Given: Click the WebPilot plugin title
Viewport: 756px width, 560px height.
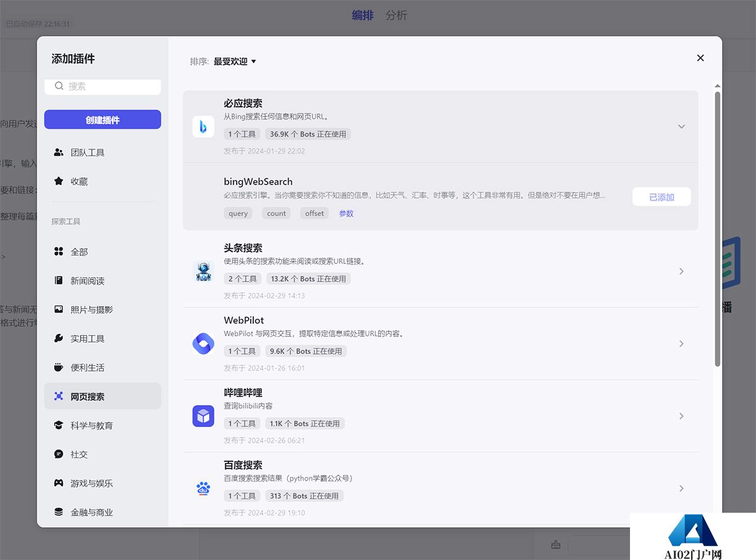Looking at the screenshot, I should [244, 321].
